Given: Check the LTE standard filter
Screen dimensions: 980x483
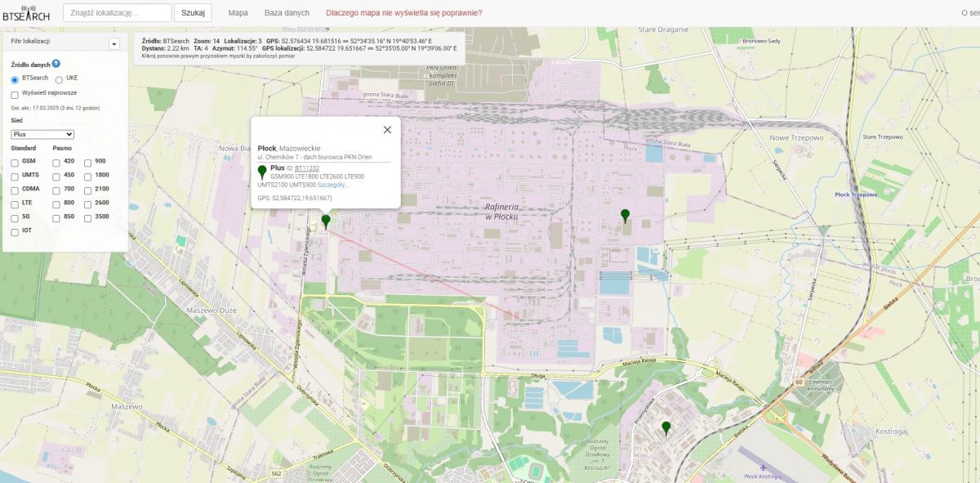Looking at the screenshot, I should (15, 204).
